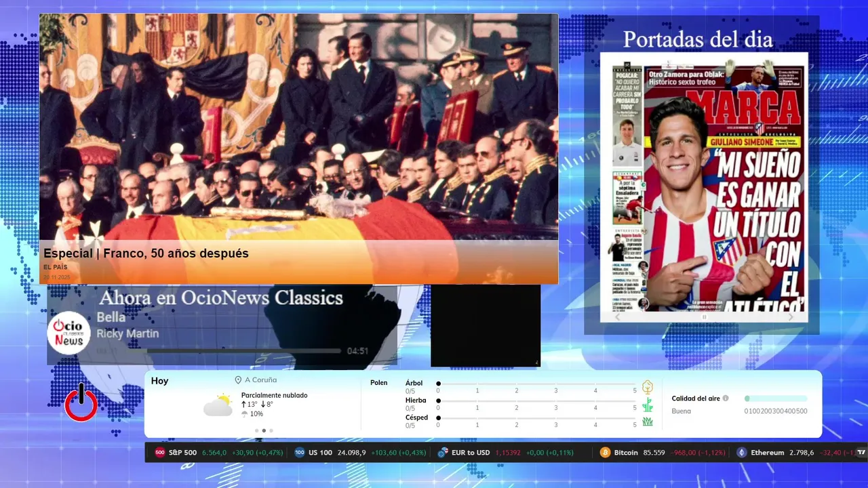
Task: Open the Franco funeral news photo
Action: (x=298, y=127)
